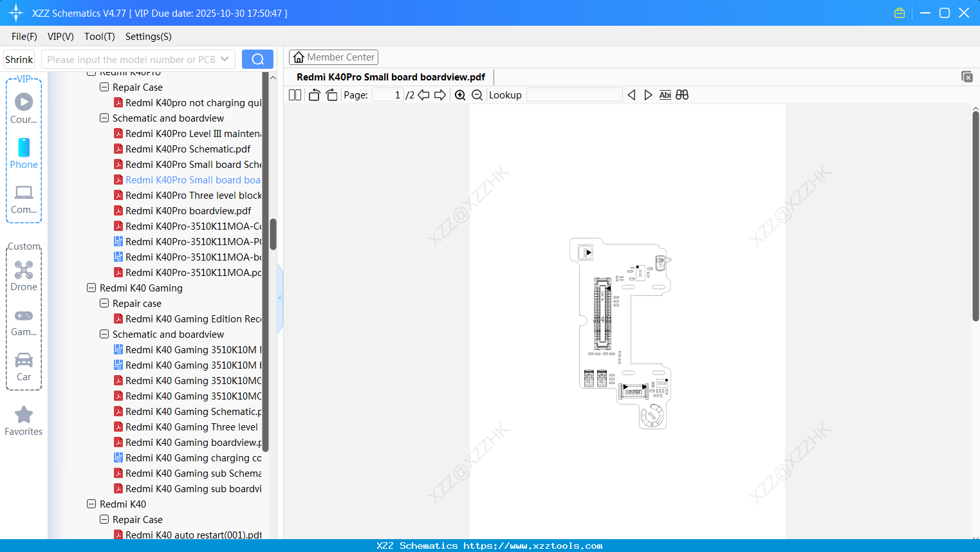Find previous Lookup match triangle

click(x=631, y=95)
